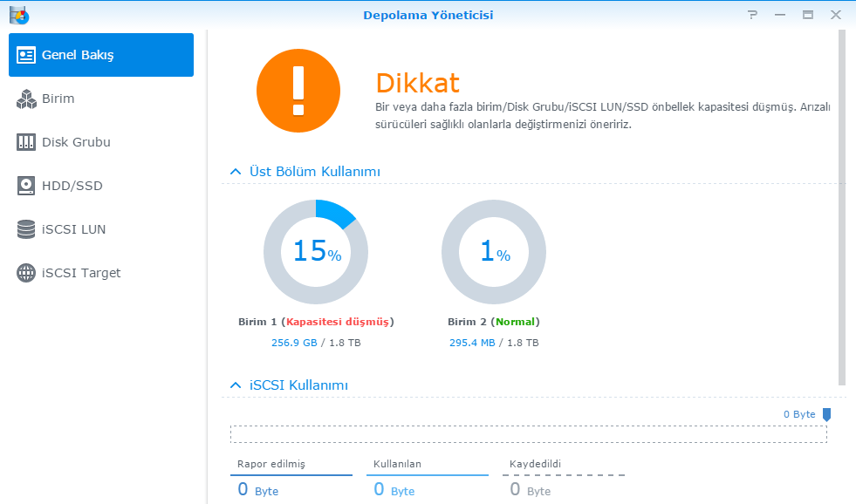The width and height of the screenshot is (856, 504).
Task: Click the Depolama Yöneticisi app icon in title bar
Action: point(18,15)
